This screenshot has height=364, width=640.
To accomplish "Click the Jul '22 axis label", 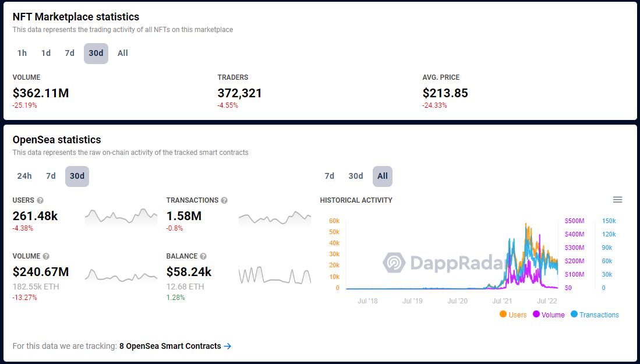I will [x=547, y=301].
